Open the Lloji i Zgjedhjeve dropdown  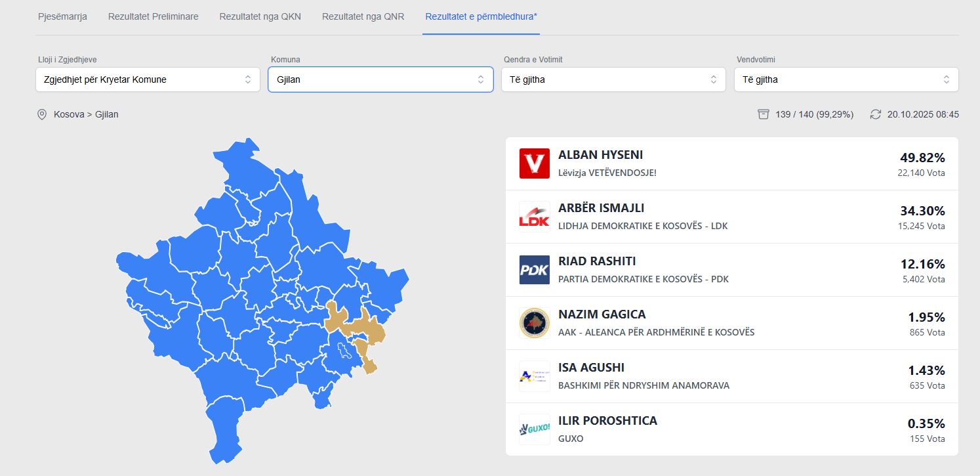[x=148, y=79]
